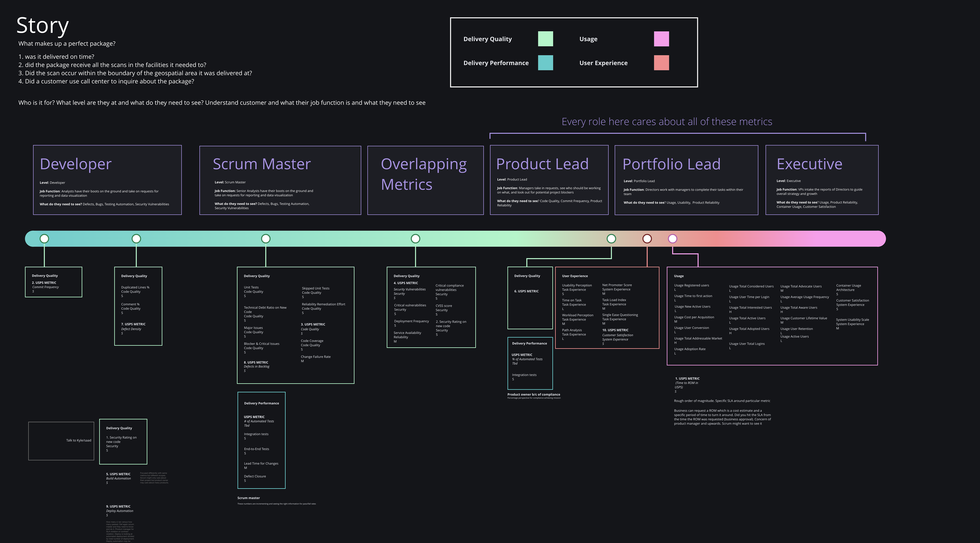Select the Developer role card

107,180
